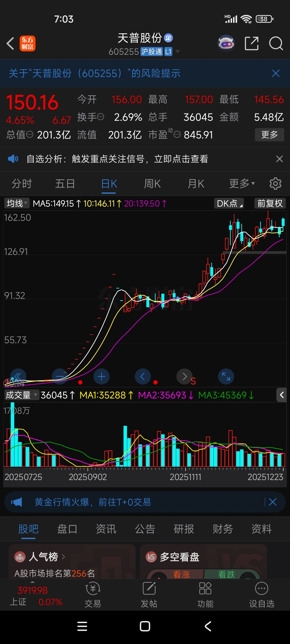The image size is (290, 644).
Task: Tap the 东方财富 orange logo
Action: [27, 43]
